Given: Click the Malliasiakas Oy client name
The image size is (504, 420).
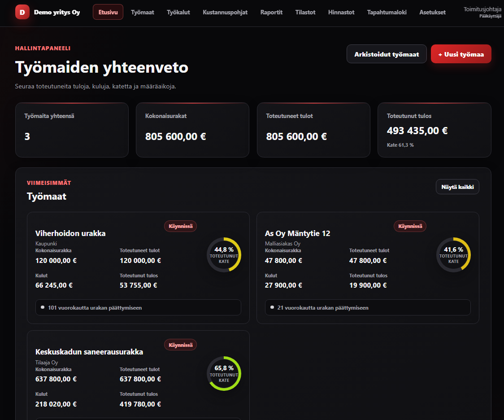Looking at the screenshot, I should click(282, 244).
